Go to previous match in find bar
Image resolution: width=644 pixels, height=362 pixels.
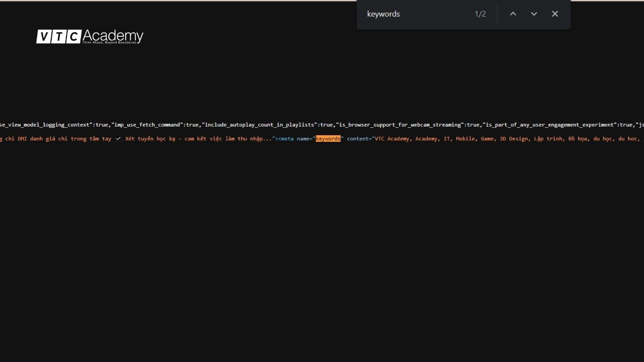click(513, 14)
